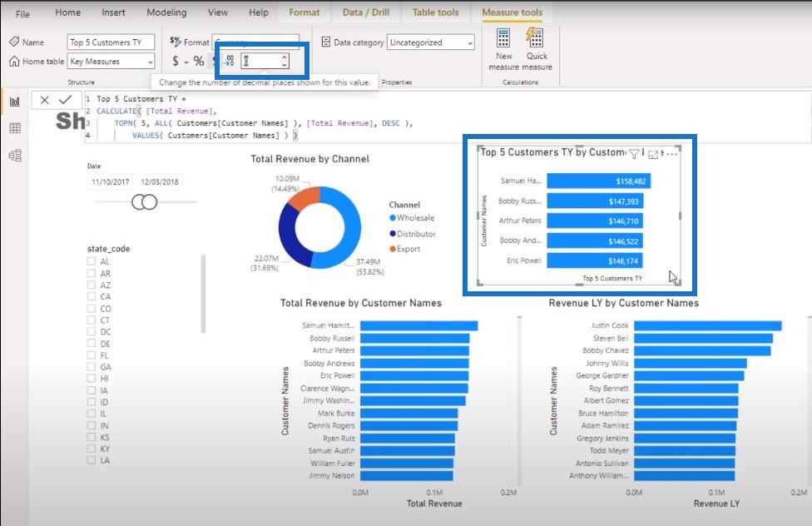Apply currency format with the dollar sign

coord(176,61)
